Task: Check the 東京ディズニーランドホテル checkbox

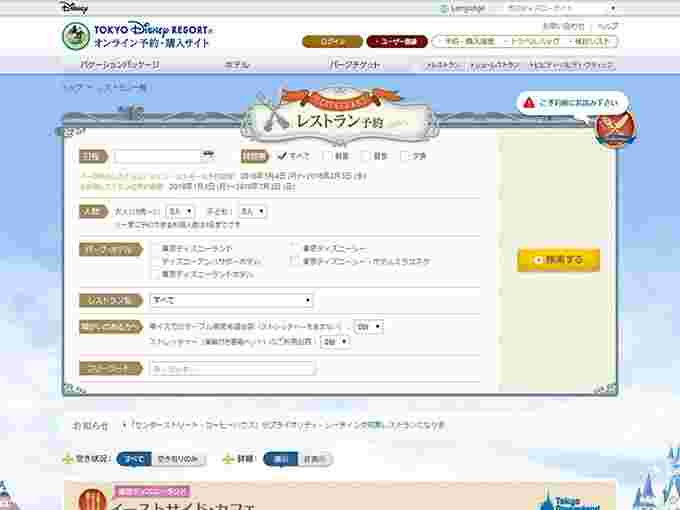Action: pos(156,274)
